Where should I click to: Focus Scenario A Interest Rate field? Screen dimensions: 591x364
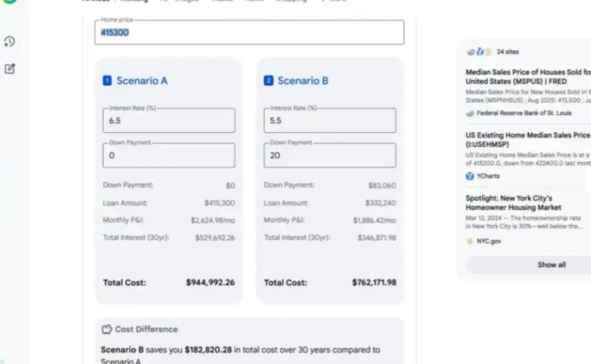[169, 121]
